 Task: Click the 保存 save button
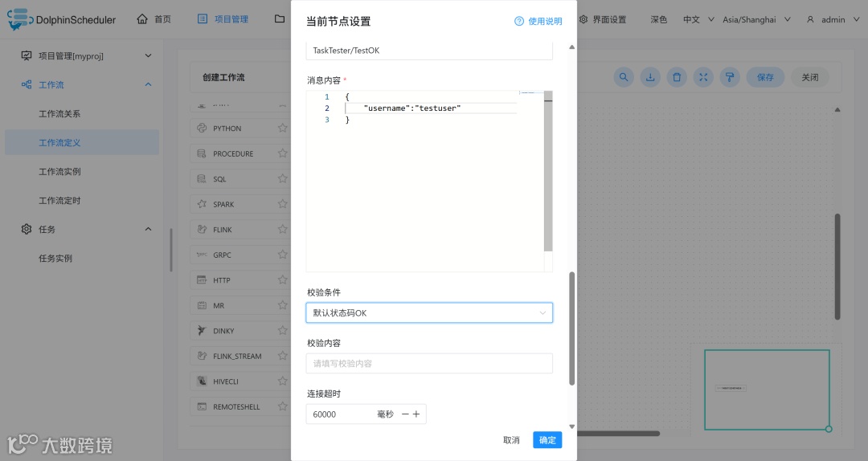click(765, 77)
